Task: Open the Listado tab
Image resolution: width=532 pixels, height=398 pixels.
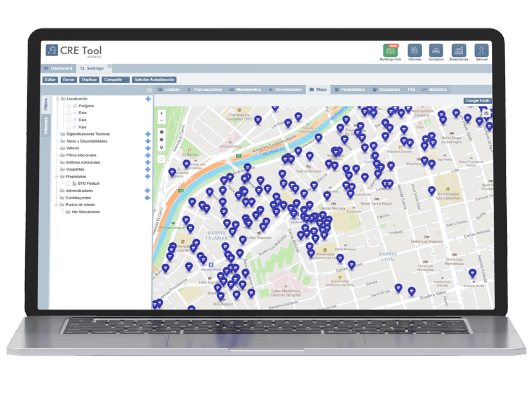Action: 169,90
